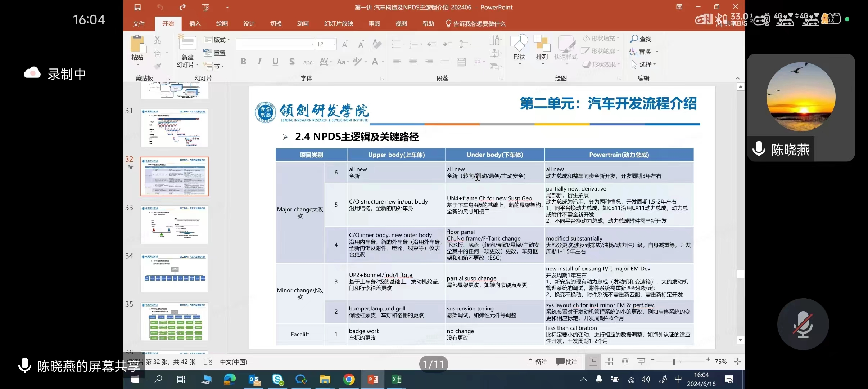Switch to the 设计 ribbon tab
Screen dimensions: 868x389
(249, 24)
